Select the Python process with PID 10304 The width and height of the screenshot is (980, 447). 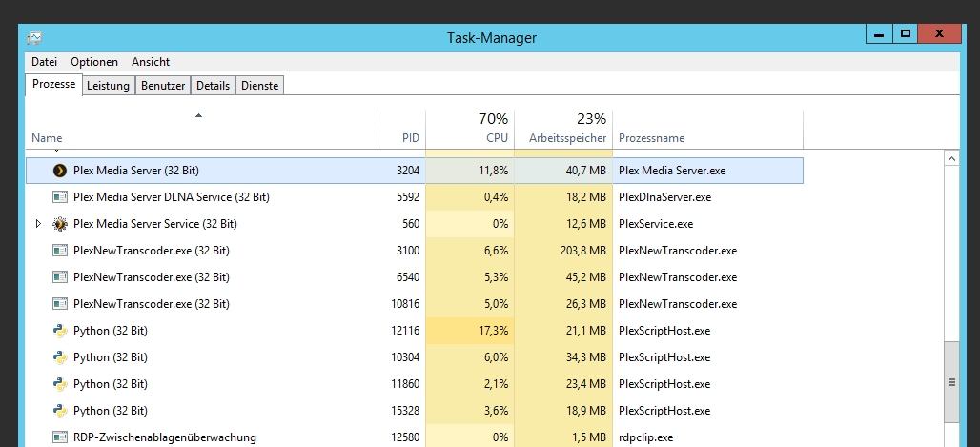coord(111,357)
